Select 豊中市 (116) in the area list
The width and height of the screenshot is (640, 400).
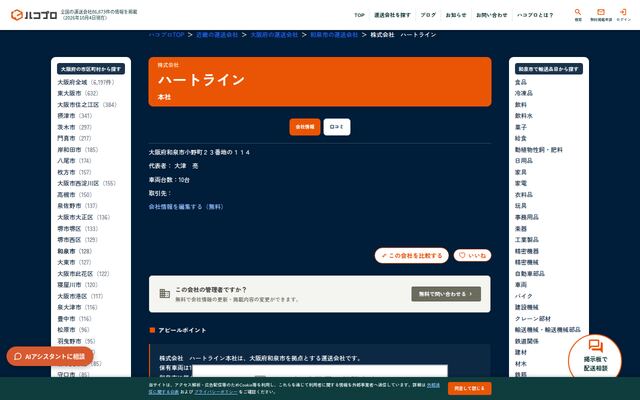point(74,319)
